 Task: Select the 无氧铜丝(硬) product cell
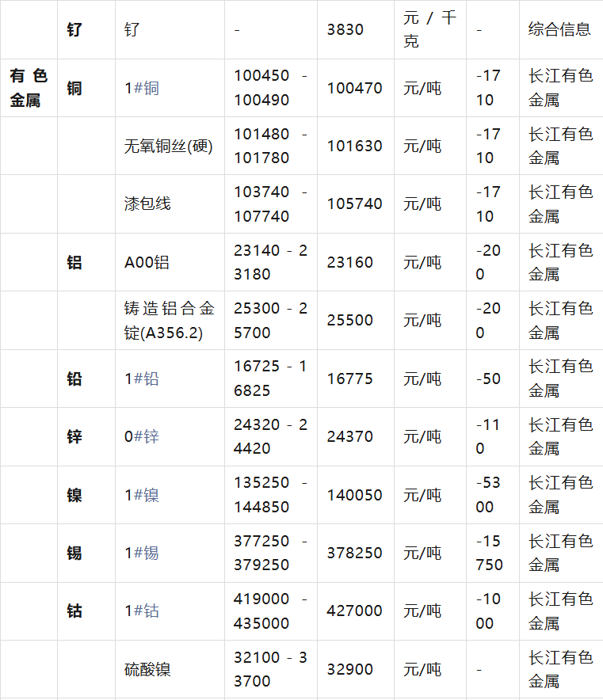[x=169, y=146]
